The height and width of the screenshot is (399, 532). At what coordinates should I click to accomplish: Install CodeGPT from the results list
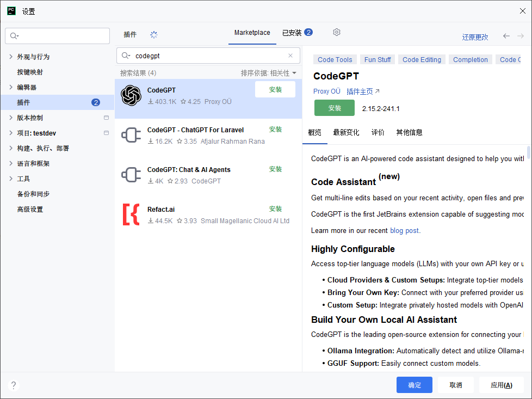tap(275, 90)
